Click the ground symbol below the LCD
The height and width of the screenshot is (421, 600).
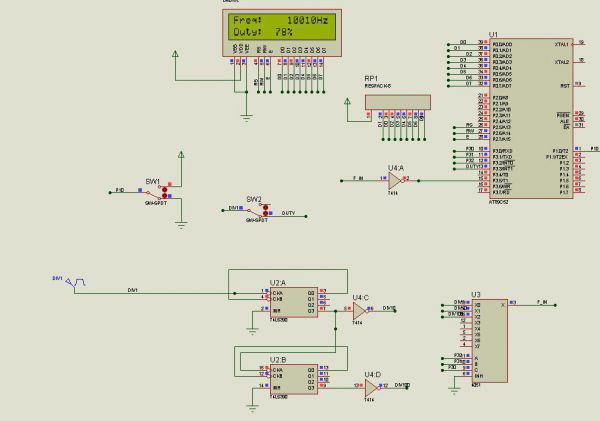[x=245, y=117]
